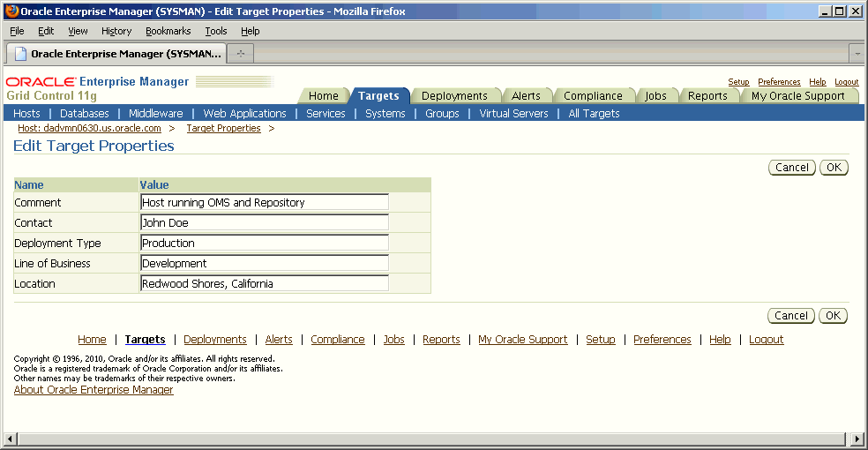Click into the Location value field
The width and height of the screenshot is (868, 450).
click(x=265, y=283)
